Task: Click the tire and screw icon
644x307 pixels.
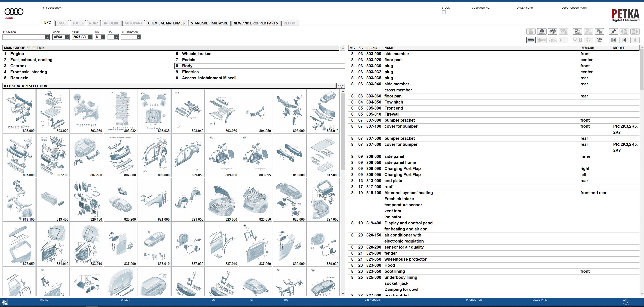Action: coord(542,31)
